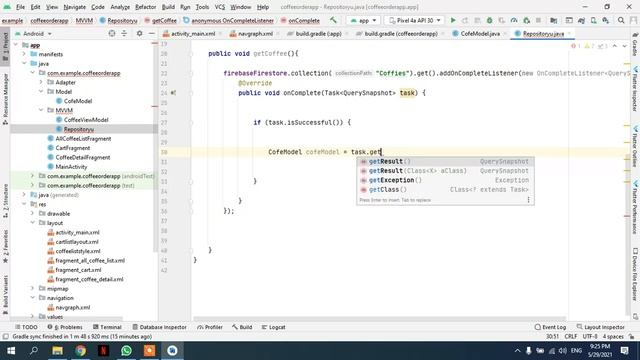
Task: Toggle Build Variants side panel
Action: coord(5,295)
